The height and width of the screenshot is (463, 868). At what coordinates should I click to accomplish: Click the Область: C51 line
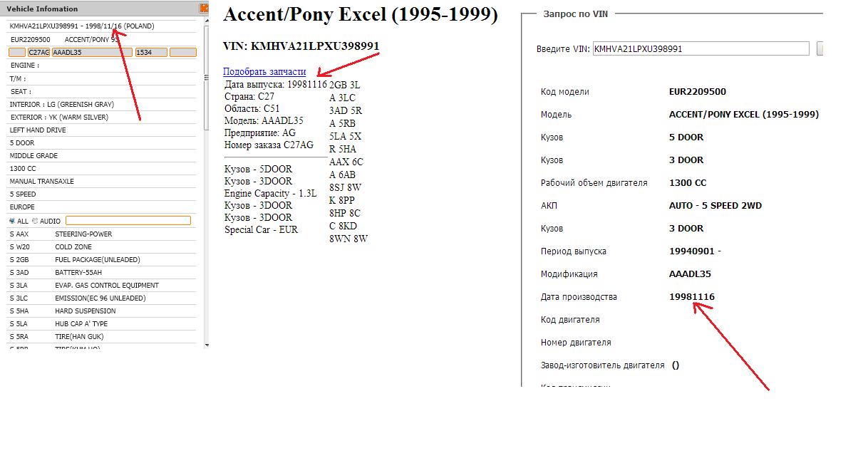(x=252, y=108)
